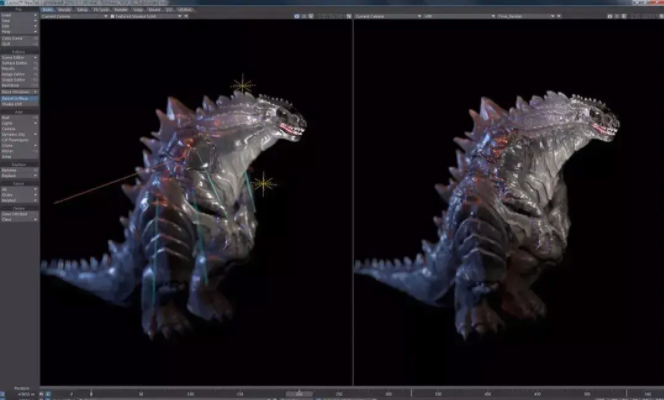The width and height of the screenshot is (664, 400).
Task: Click the N icon in left viewport header
Action: (349, 16)
